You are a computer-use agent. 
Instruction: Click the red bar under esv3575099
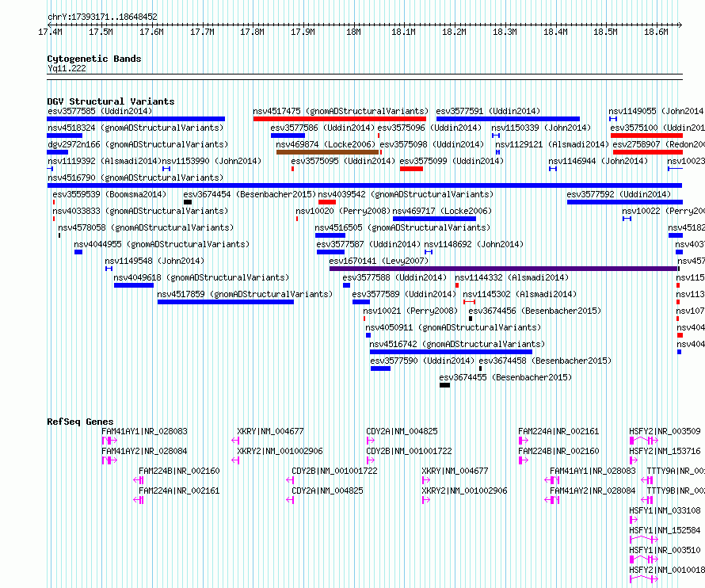click(x=411, y=169)
